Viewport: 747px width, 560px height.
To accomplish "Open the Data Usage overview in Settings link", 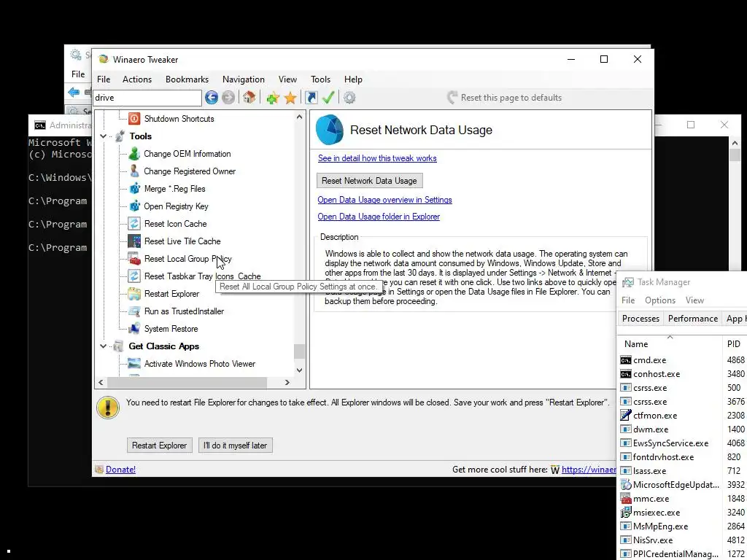I will pos(385,200).
